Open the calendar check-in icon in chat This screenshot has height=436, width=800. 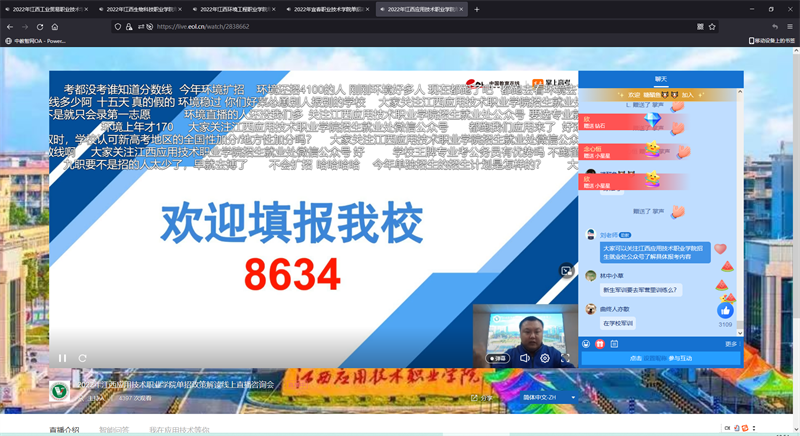tap(614, 344)
